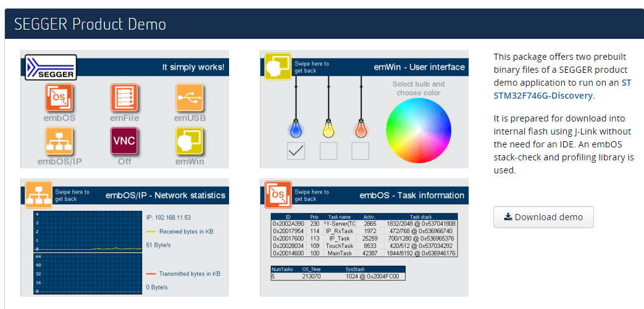This screenshot has width=644, height=309.
Task: Select the MainTask row name
Action: (339, 253)
